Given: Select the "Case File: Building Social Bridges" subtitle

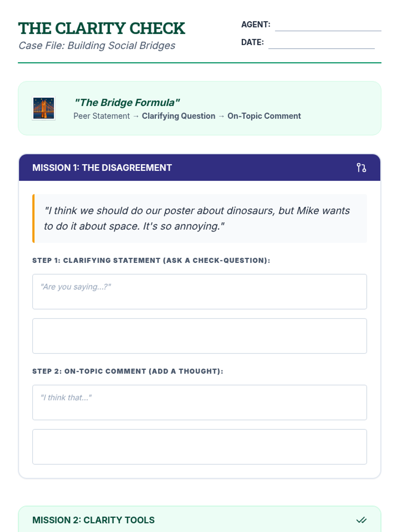Looking at the screenshot, I should point(97,46).
